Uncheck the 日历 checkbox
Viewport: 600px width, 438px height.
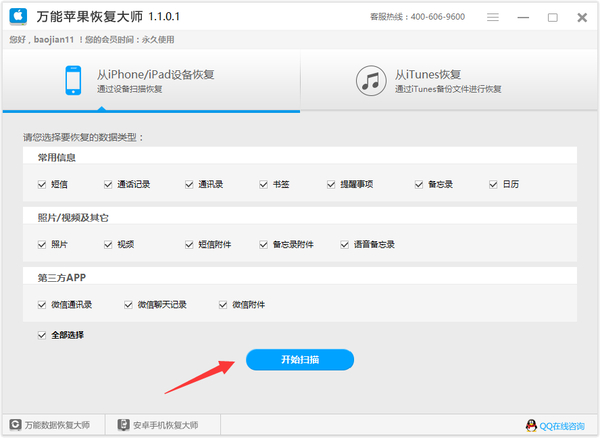[x=493, y=184]
